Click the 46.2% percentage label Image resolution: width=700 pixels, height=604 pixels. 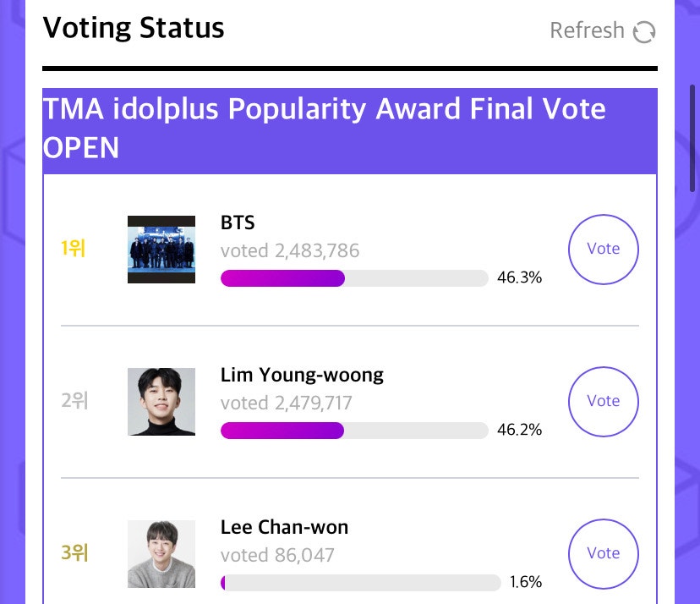517,430
